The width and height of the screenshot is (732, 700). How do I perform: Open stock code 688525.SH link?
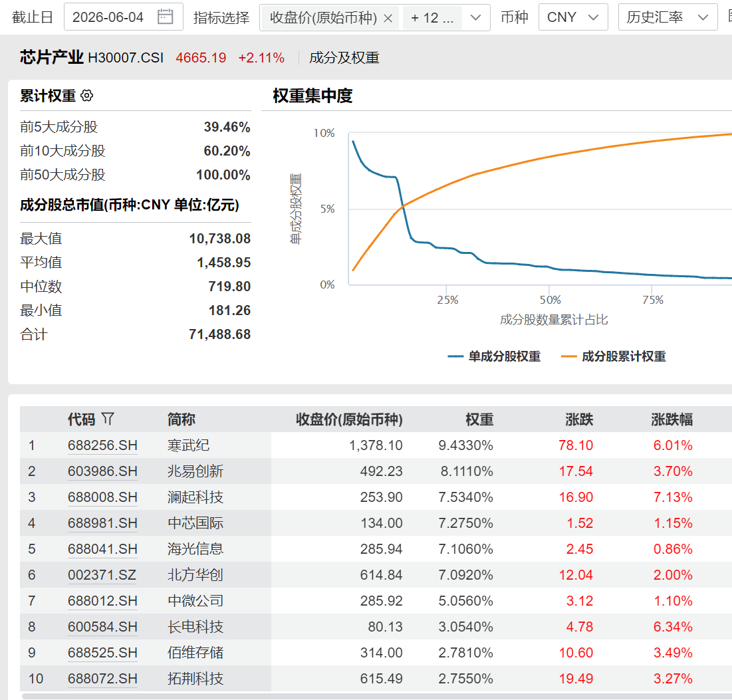click(102, 652)
